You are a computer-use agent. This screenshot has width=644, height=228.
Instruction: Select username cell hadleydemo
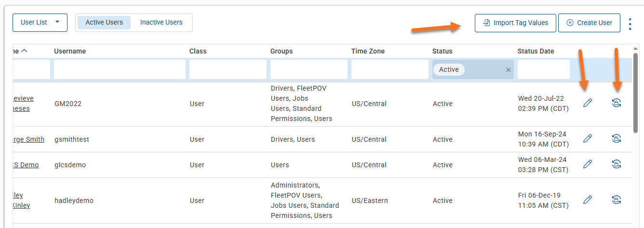tap(74, 201)
